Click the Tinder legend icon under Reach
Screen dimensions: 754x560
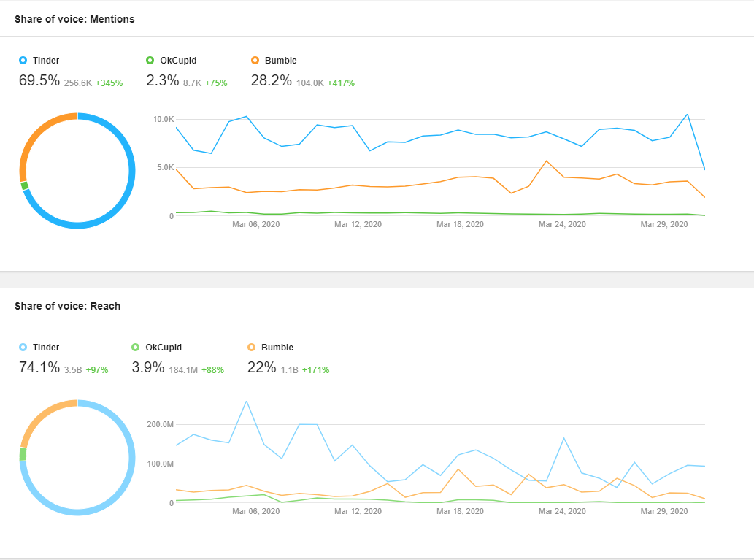[21, 348]
